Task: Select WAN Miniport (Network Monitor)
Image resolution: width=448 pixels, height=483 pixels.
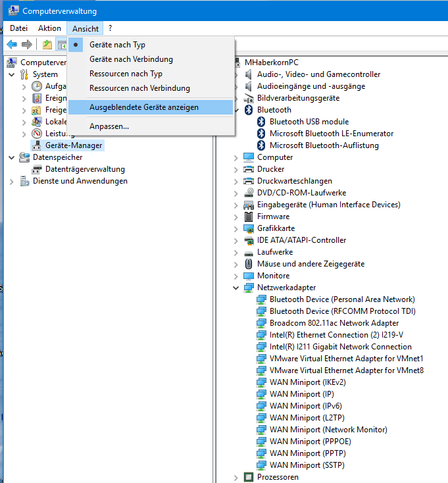Action: pyautogui.click(x=328, y=430)
